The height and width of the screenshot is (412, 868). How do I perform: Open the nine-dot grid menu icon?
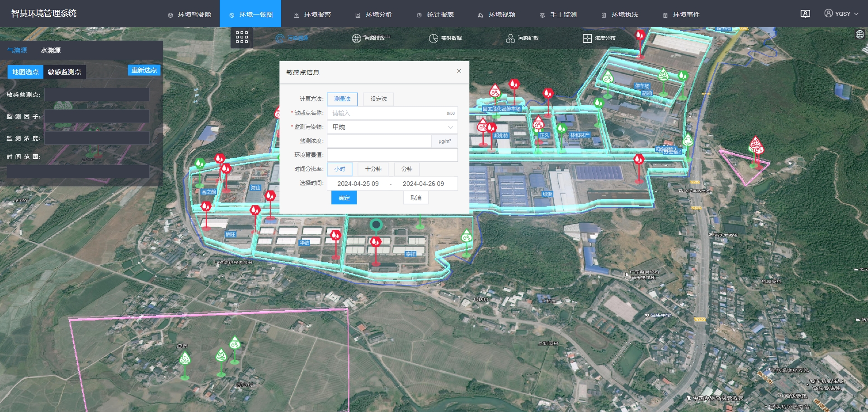click(241, 37)
